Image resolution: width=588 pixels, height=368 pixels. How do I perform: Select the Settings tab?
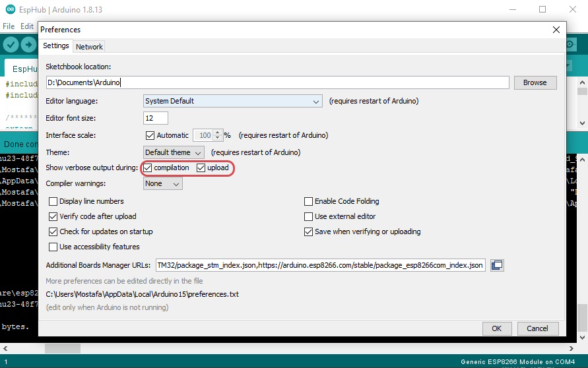[56, 46]
